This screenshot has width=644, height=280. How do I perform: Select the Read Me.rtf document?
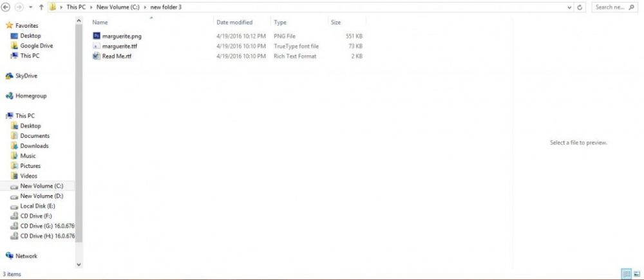(x=117, y=56)
